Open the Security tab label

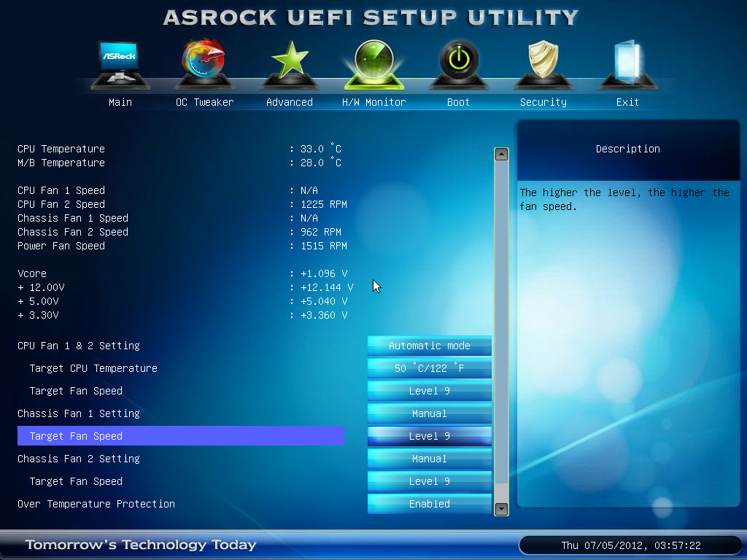tap(543, 102)
